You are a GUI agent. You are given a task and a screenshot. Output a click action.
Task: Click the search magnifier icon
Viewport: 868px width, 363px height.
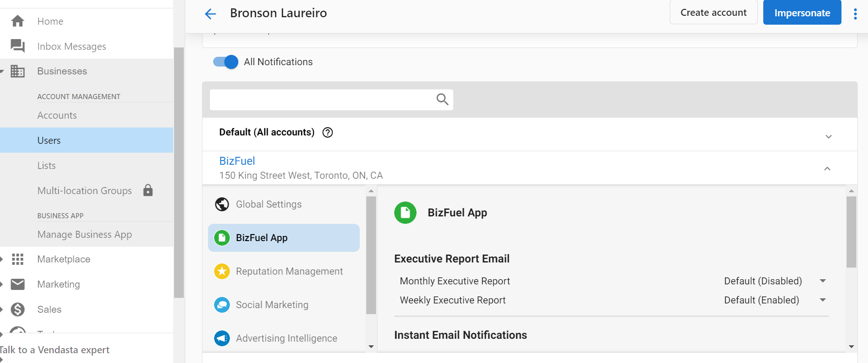(x=442, y=99)
